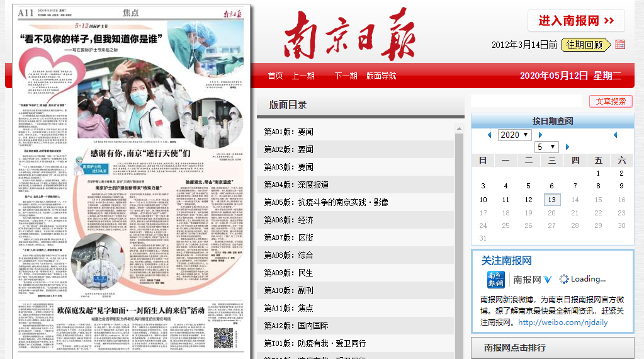The width and height of the screenshot is (644, 359).
Task: Open the 南报网 Weibo logo icon
Action: 495,280
